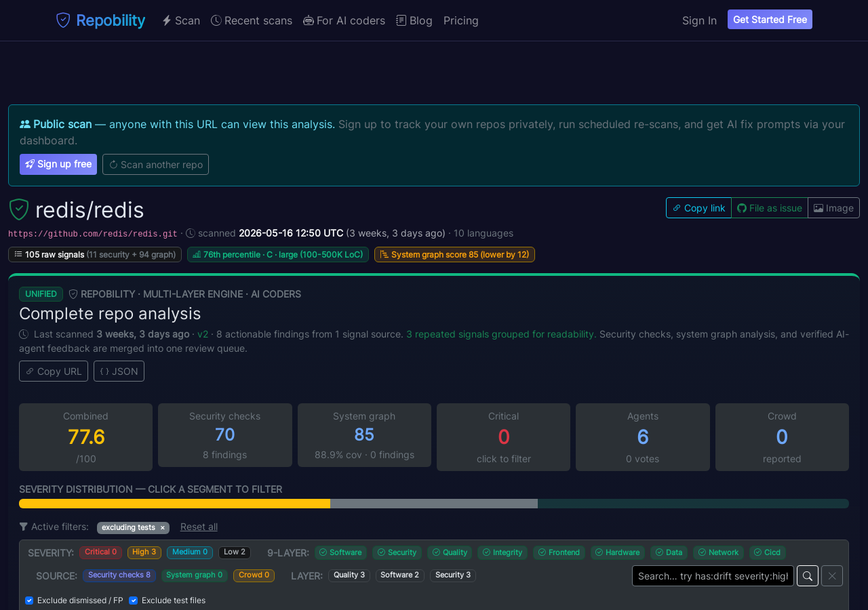Toggle the Low 2 severity chip
The height and width of the screenshot is (610, 868).
(235, 552)
